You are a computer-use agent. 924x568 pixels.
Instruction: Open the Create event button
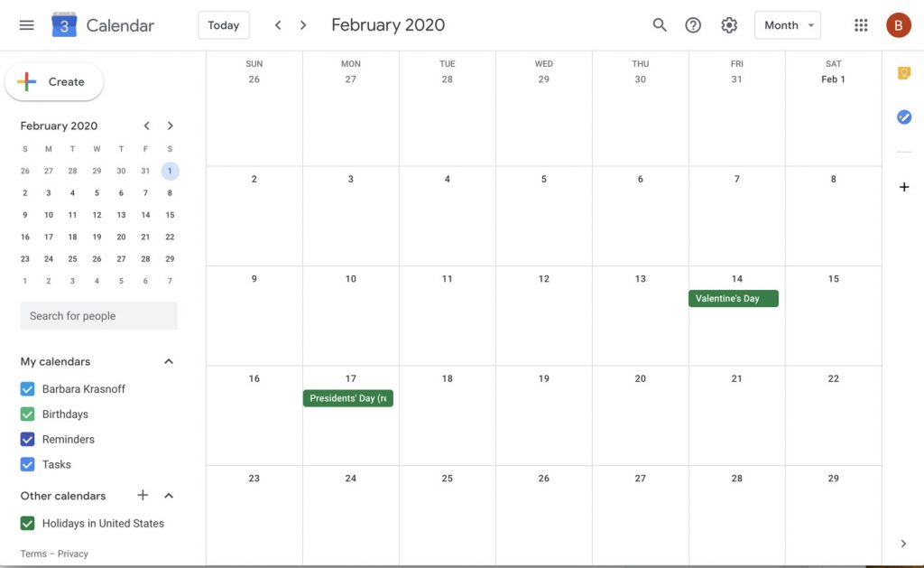point(54,80)
